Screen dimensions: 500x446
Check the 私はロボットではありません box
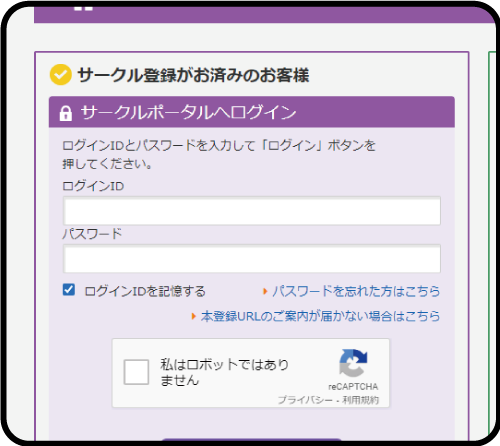coord(136,372)
